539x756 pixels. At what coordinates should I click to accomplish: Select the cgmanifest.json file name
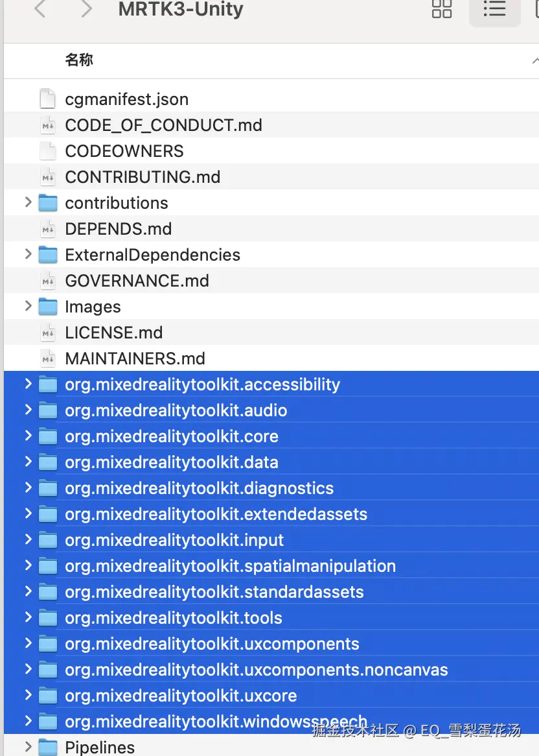click(x=127, y=99)
